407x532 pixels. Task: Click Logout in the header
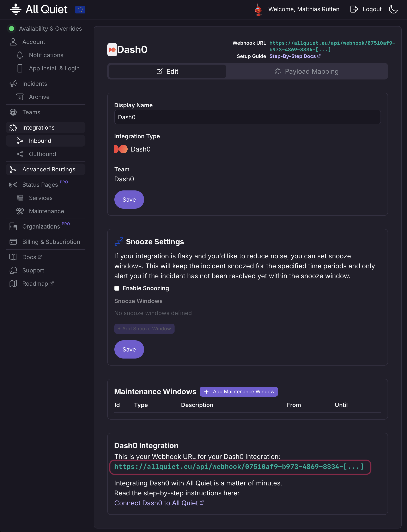click(x=366, y=9)
